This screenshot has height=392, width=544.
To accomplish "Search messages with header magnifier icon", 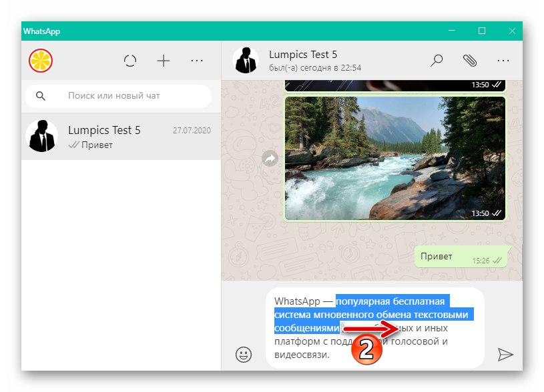I will point(437,61).
